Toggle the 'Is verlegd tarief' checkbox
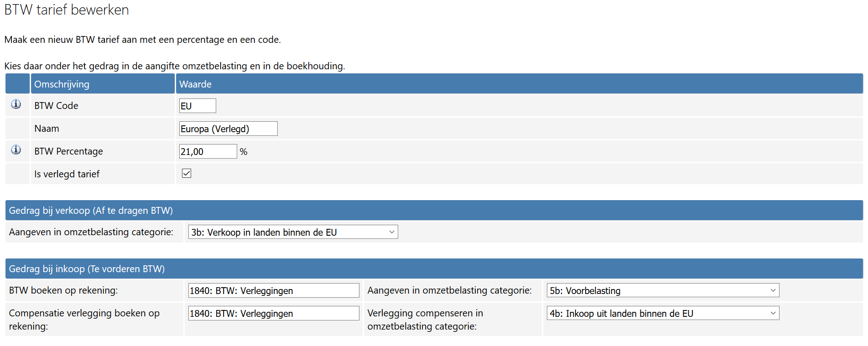The image size is (868, 346). tap(187, 173)
